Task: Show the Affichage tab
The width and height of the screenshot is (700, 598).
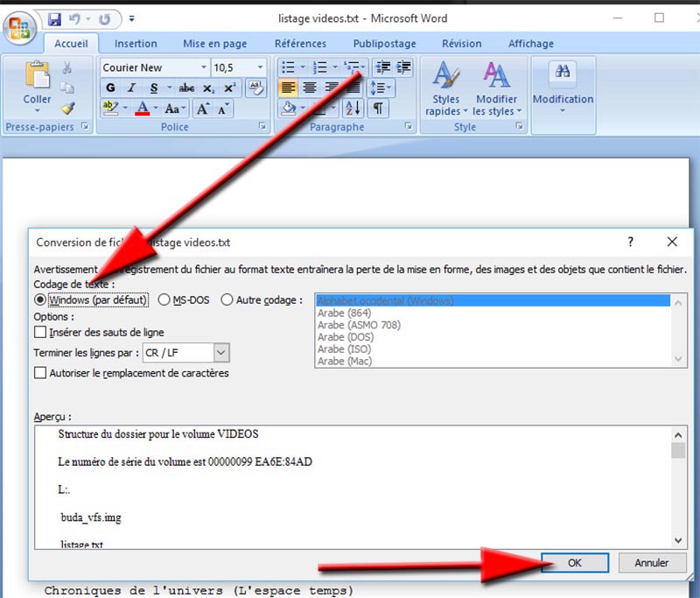Action: point(531,43)
